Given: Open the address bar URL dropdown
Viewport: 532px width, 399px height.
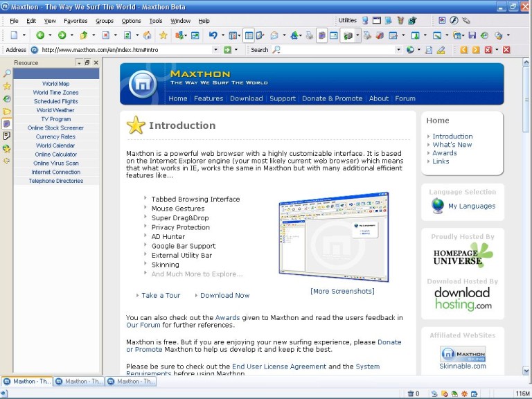Looking at the screenshot, I should pyautogui.click(x=216, y=50).
